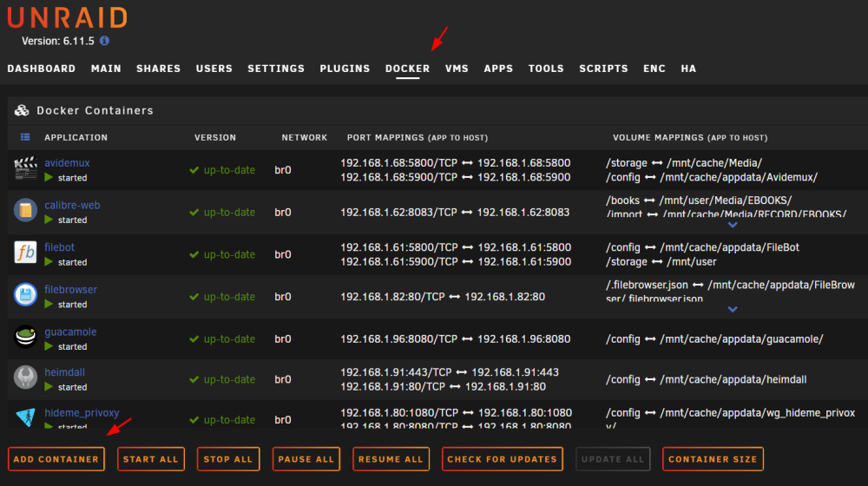Click the PAUSE ALL button
Viewport: 868px width, 486px height.
tap(306, 459)
